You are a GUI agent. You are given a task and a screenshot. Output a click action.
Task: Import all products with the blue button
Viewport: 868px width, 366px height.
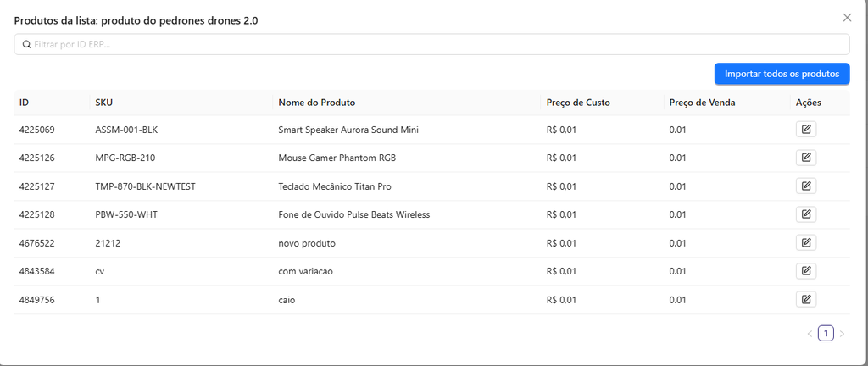(x=782, y=74)
